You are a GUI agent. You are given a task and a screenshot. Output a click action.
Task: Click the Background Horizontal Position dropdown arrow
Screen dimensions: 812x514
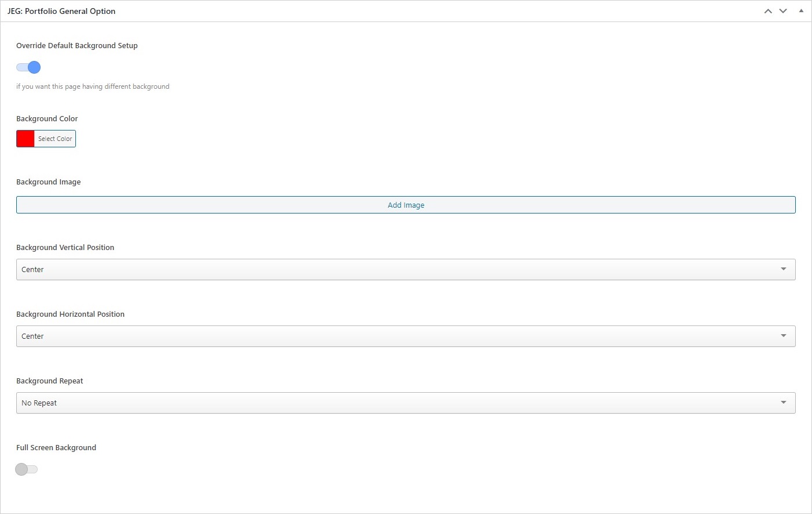784,336
